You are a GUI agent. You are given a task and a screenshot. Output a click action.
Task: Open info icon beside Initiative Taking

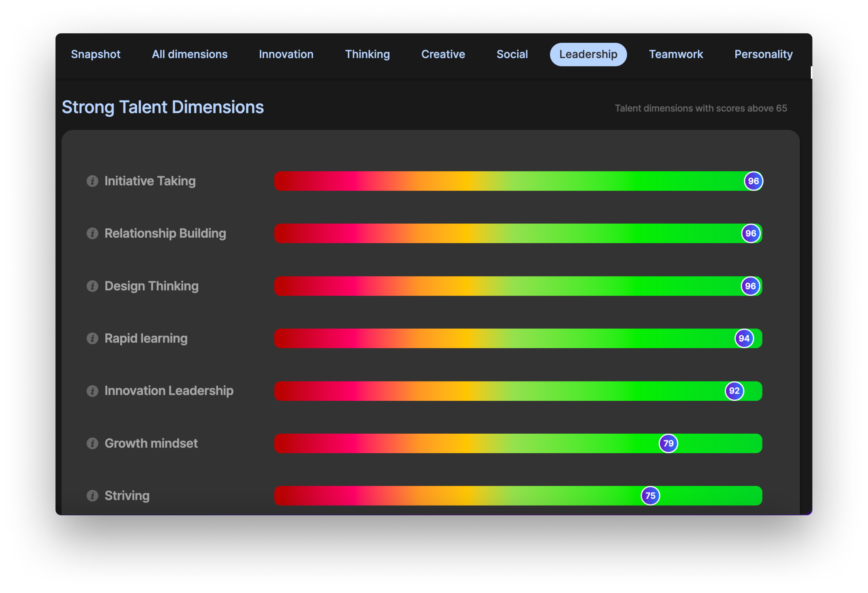(x=92, y=181)
